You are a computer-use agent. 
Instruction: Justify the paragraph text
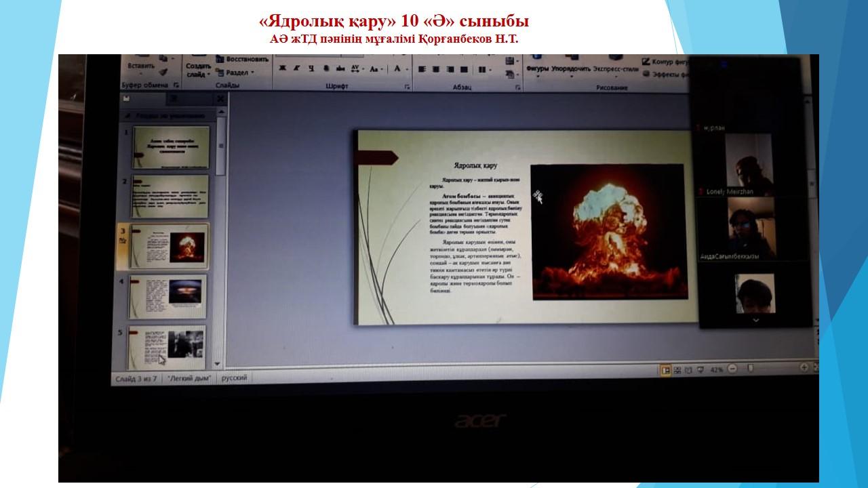pos(464,69)
